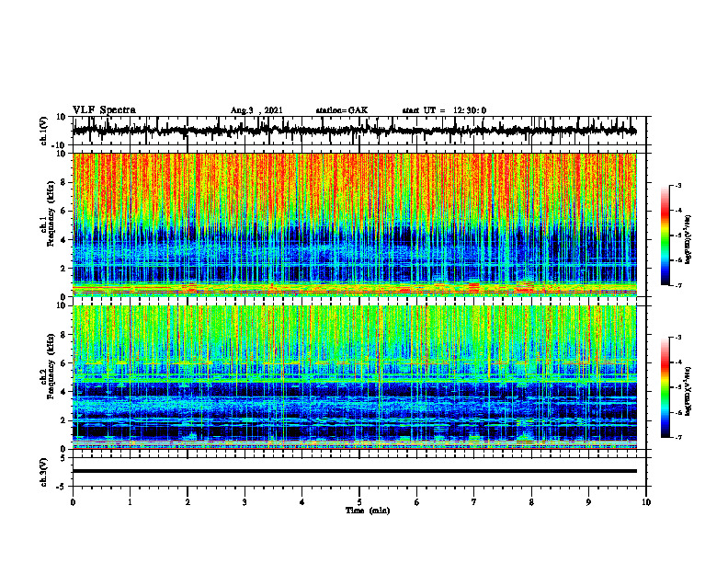Click the "8" kHz tick on ch.1 frequency axis
The width and height of the screenshot is (728, 563).
[64, 182]
